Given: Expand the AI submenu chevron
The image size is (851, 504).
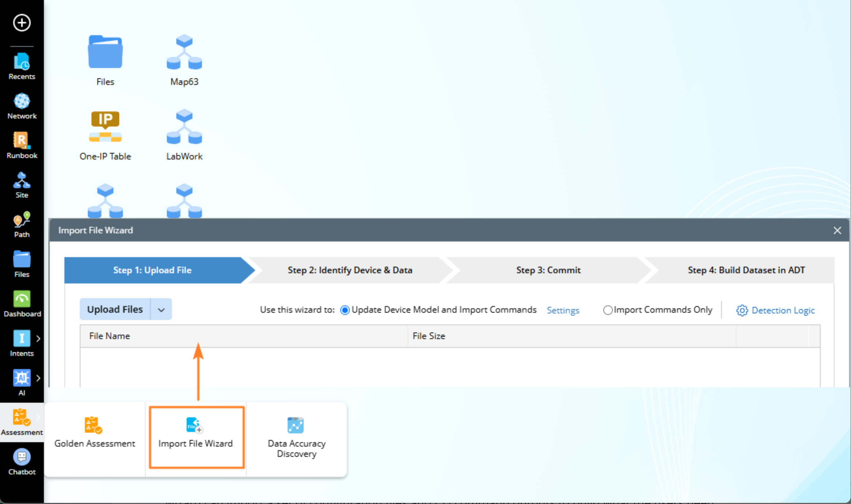Looking at the screenshot, I should coord(38,378).
